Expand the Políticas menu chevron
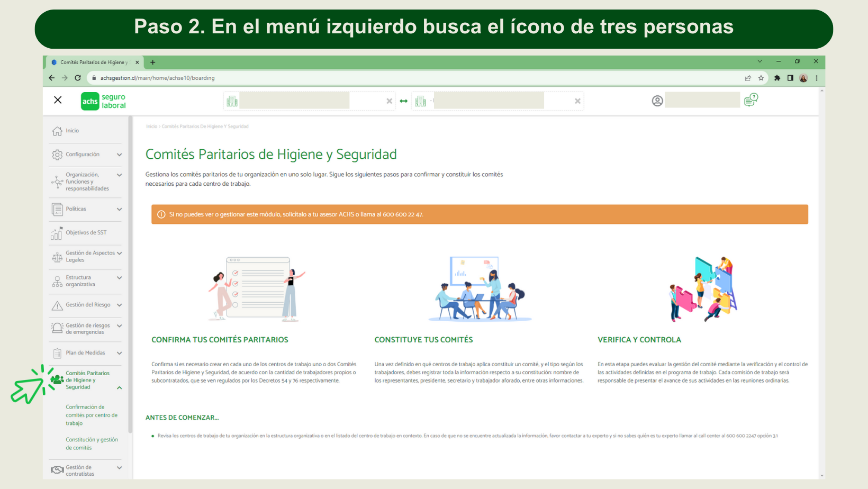Viewport: 868px width, 489px height. [x=120, y=209]
